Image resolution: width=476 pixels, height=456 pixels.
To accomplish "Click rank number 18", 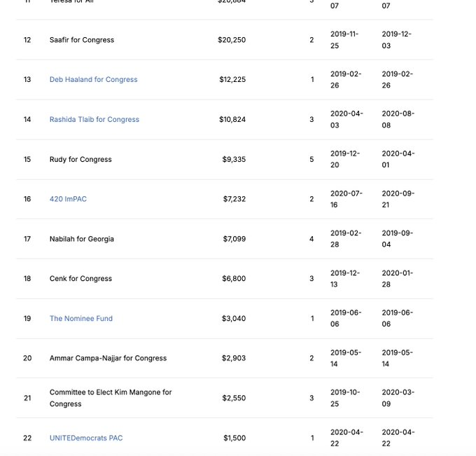I will point(27,279).
